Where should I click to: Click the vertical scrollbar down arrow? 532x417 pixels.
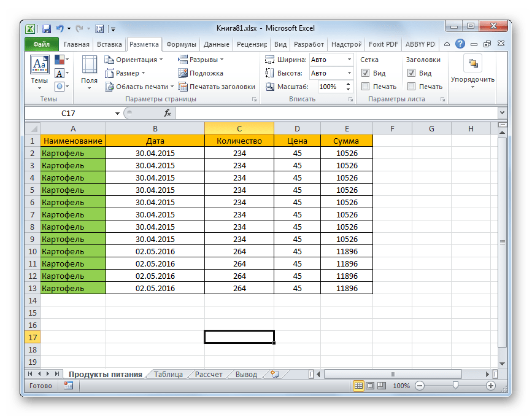pyautogui.click(x=502, y=364)
